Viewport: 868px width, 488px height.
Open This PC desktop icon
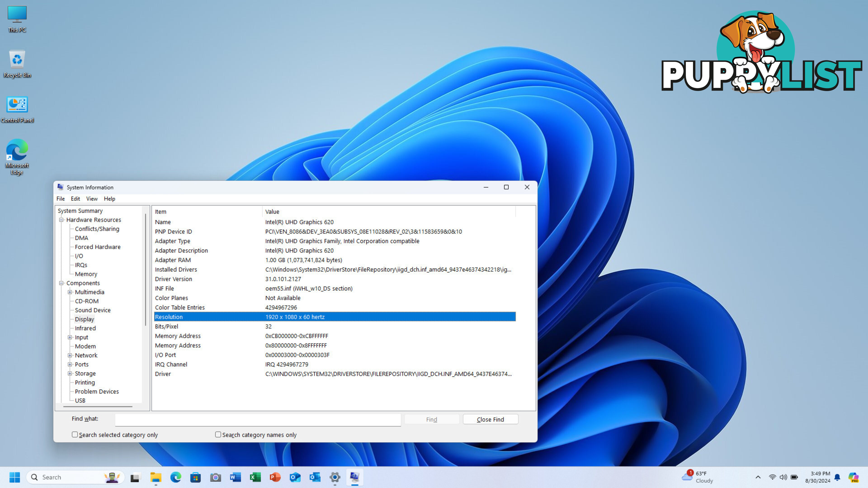click(17, 19)
